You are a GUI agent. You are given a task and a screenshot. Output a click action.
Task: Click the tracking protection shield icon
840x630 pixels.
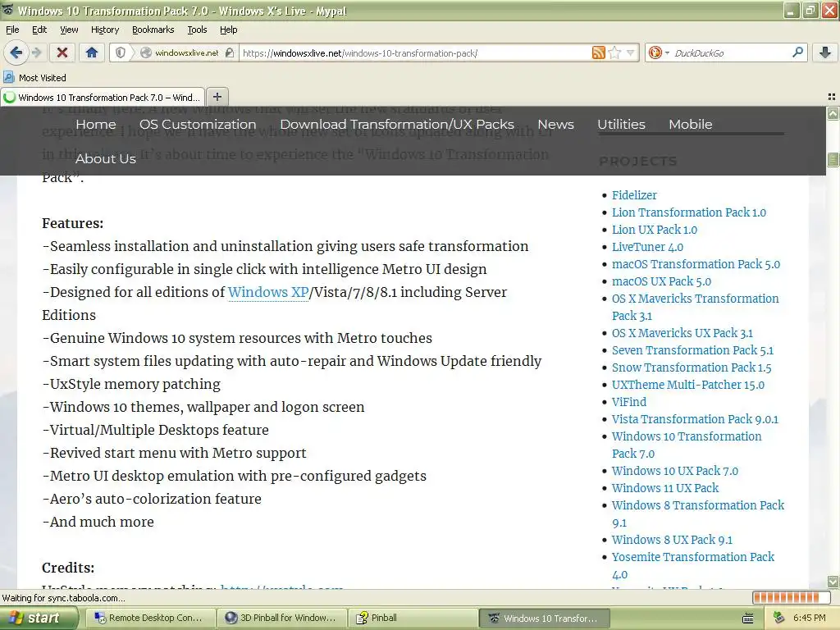121,52
